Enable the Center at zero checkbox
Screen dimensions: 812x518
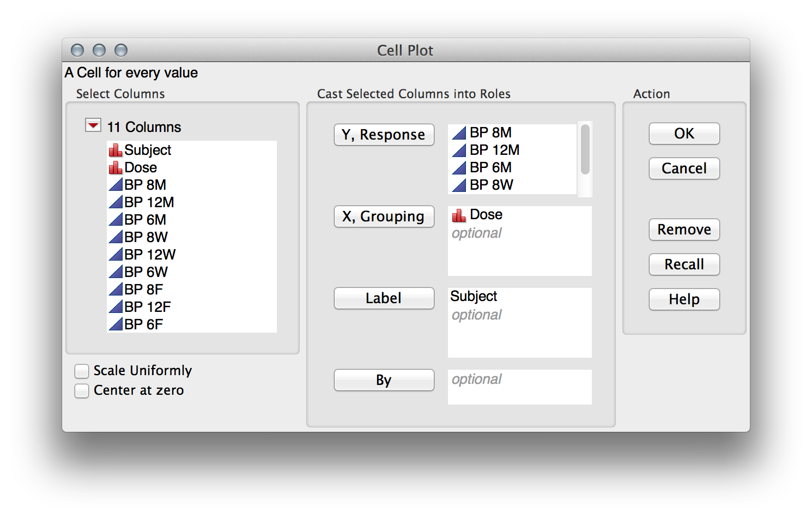tap(81, 390)
